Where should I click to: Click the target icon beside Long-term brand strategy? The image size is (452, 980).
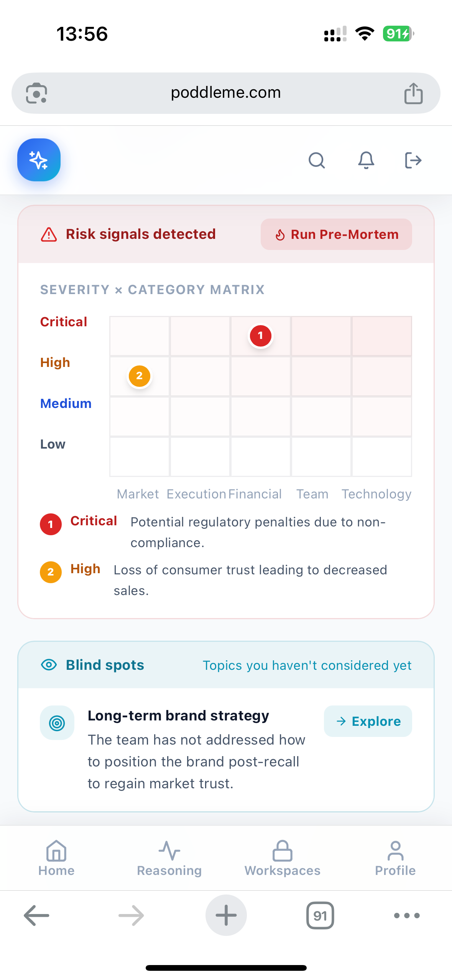pyautogui.click(x=57, y=723)
